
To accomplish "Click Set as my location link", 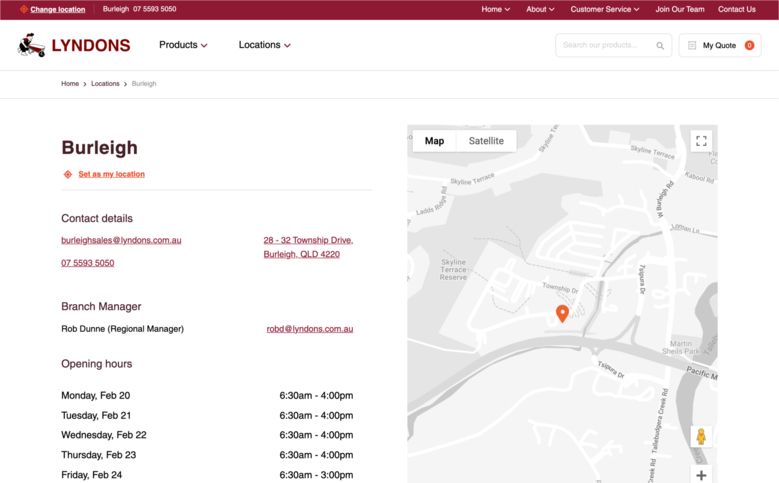I will tap(111, 174).
